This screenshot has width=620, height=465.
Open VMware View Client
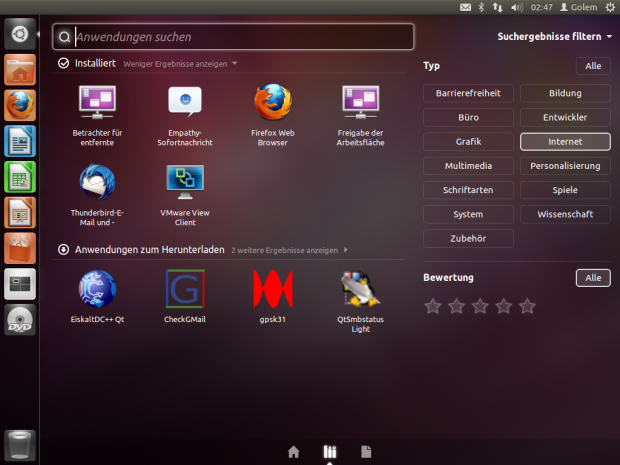pyautogui.click(x=185, y=195)
